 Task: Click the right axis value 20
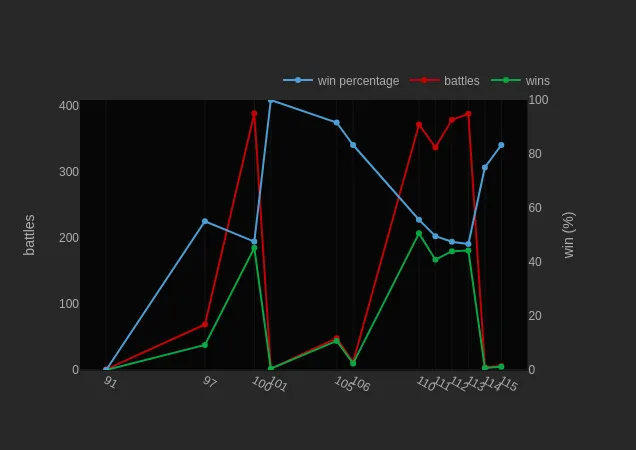[x=535, y=316]
